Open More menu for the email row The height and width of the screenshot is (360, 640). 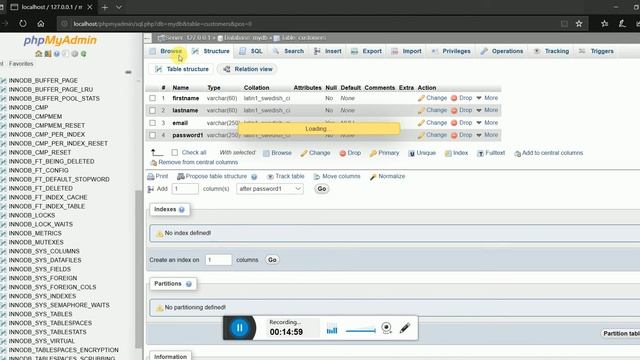click(487, 122)
